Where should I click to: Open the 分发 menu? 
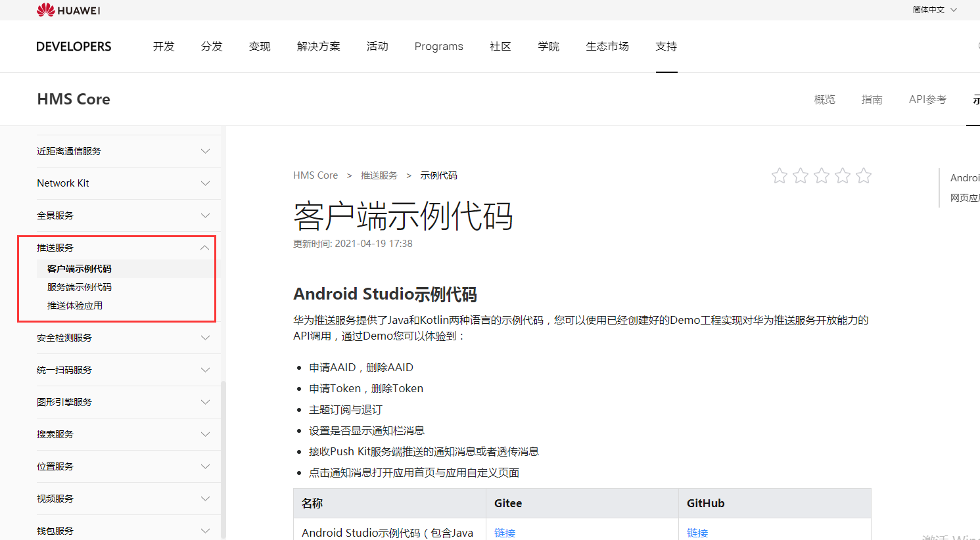click(x=212, y=47)
